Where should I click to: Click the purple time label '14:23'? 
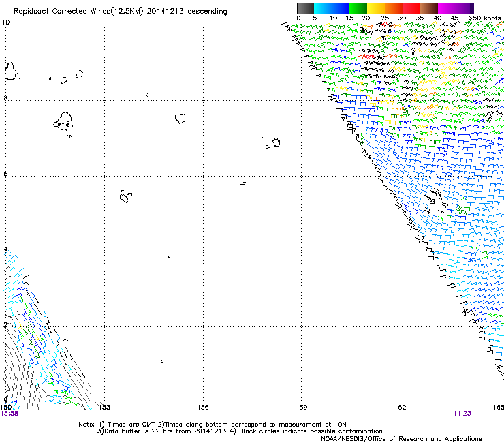tap(462, 414)
